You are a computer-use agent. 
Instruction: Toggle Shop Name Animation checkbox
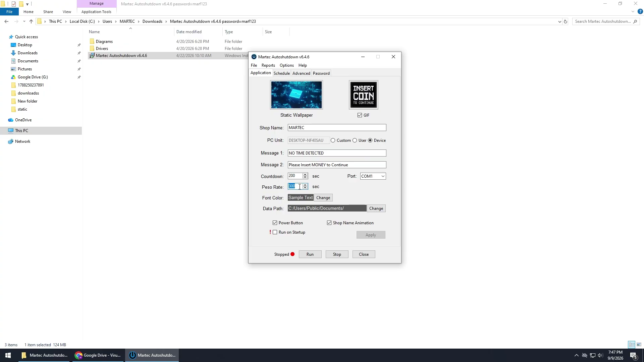point(329,223)
